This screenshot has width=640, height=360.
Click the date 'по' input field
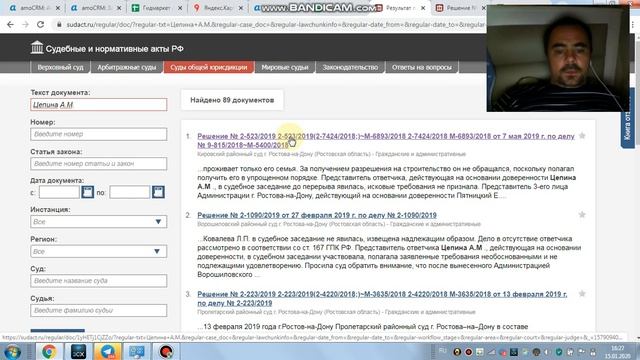129,192
